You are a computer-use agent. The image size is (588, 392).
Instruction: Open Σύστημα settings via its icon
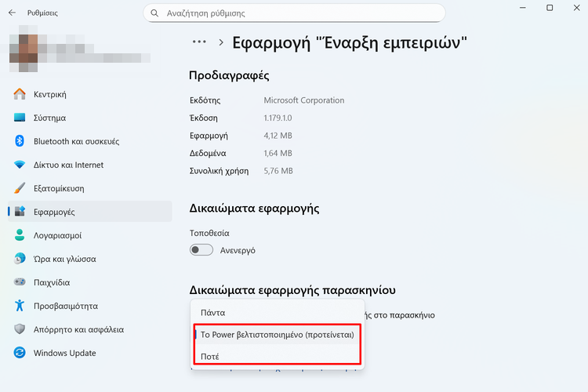pos(20,118)
